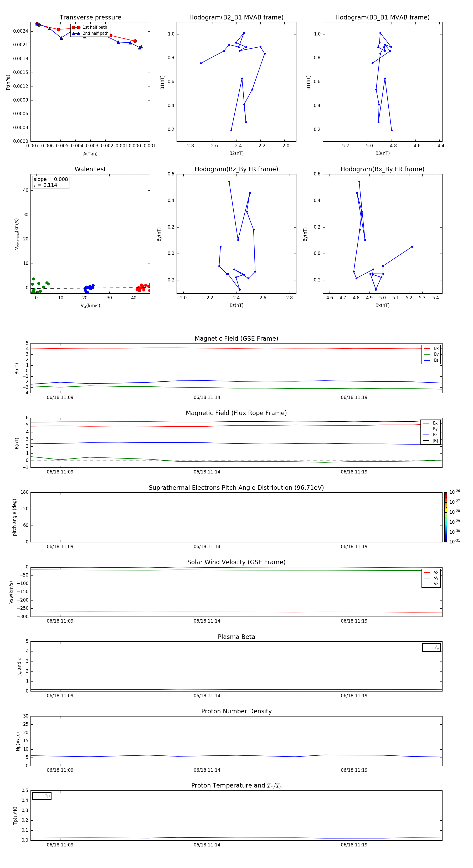
Task: Click the '10^-26' colorbar tick label
Action: tap(455, 492)
